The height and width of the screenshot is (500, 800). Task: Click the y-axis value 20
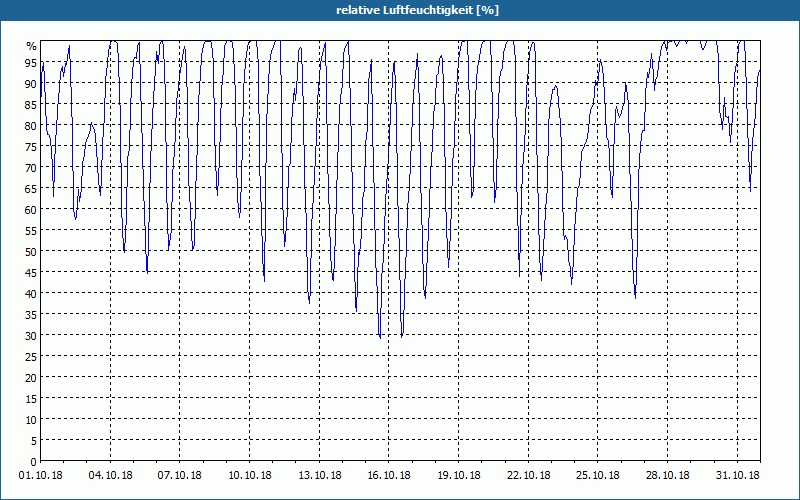point(31,378)
